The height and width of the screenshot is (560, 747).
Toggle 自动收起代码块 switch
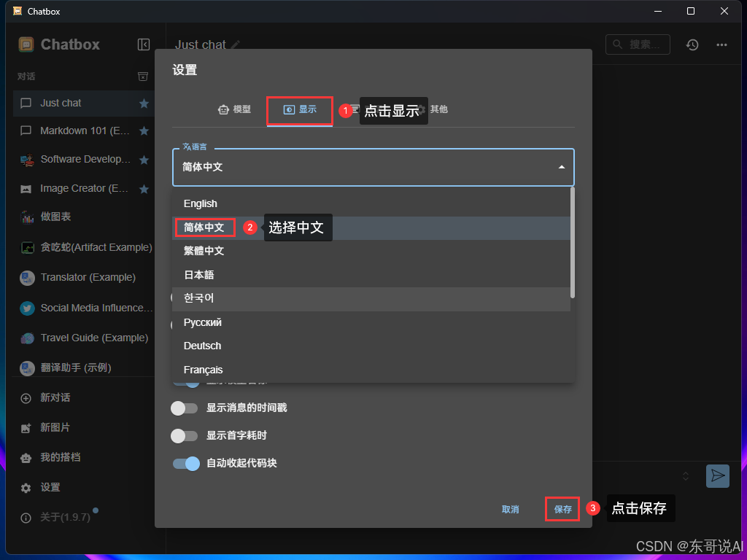coord(186,463)
